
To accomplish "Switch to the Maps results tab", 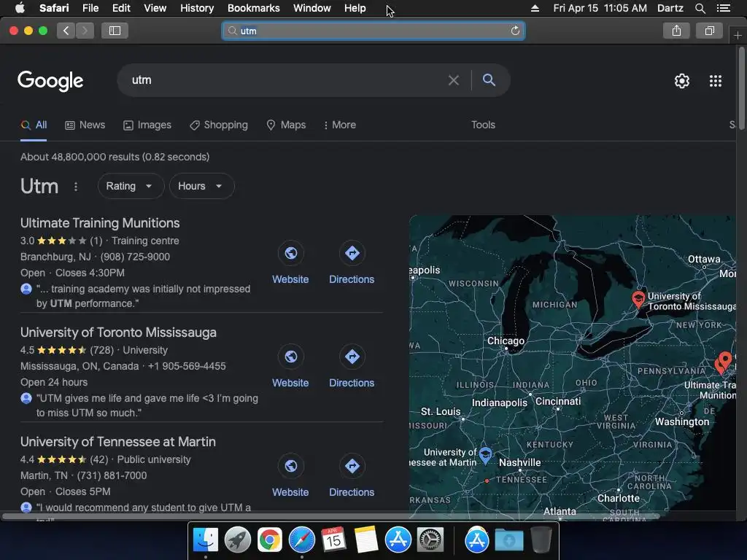I will point(286,125).
